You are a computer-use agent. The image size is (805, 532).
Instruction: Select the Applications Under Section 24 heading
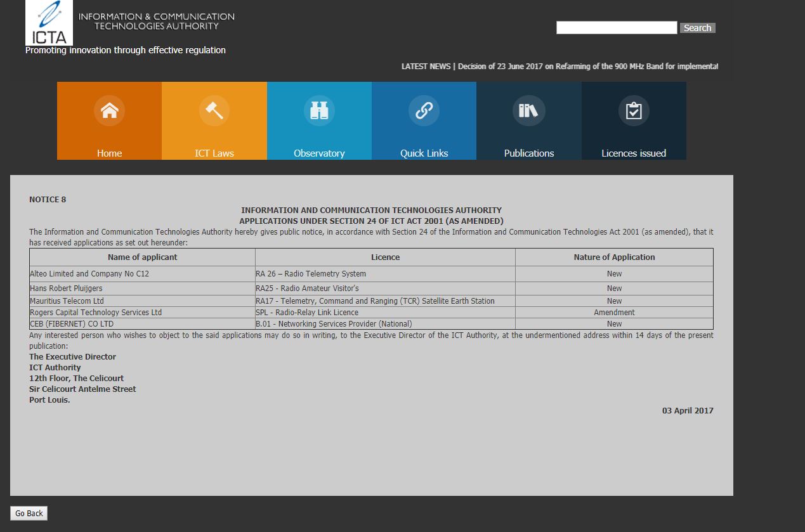(x=371, y=221)
